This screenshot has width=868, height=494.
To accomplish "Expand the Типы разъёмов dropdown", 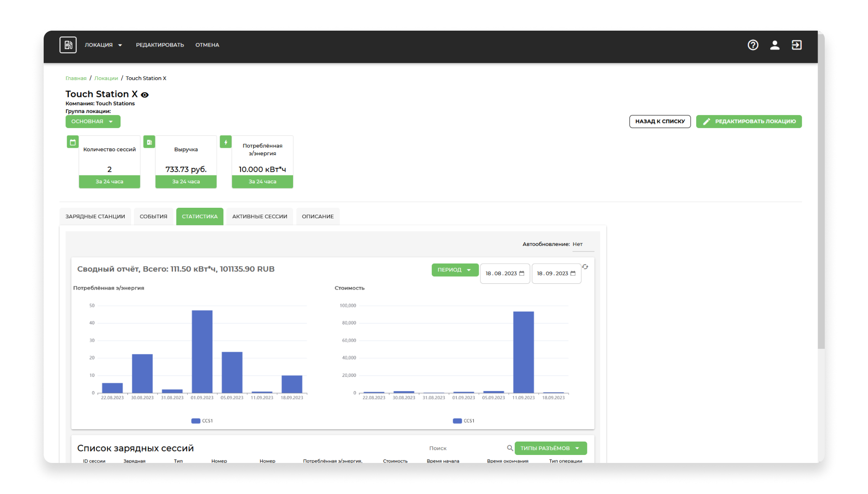I will (551, 448).
